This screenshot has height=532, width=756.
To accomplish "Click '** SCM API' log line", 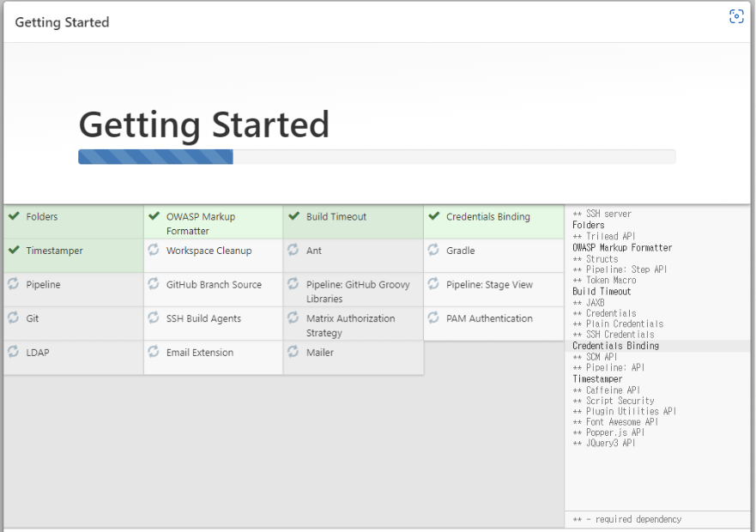I will [x=595, y=357].
